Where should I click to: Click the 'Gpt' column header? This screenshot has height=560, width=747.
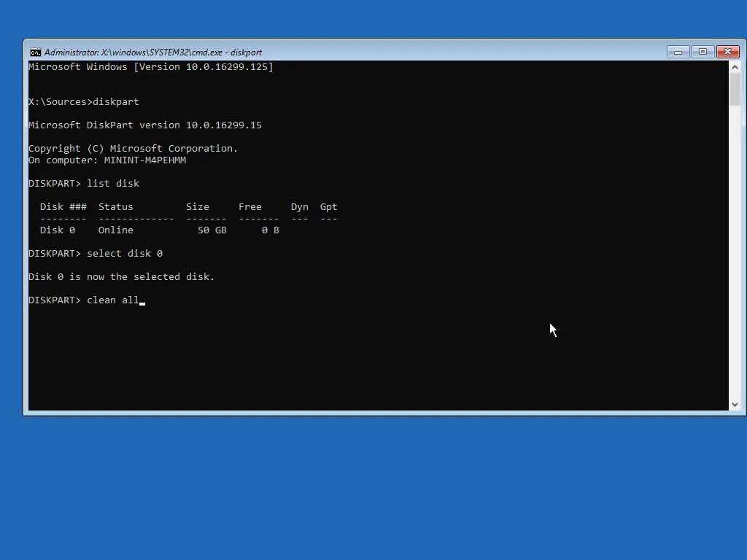[x=329, y=207]
